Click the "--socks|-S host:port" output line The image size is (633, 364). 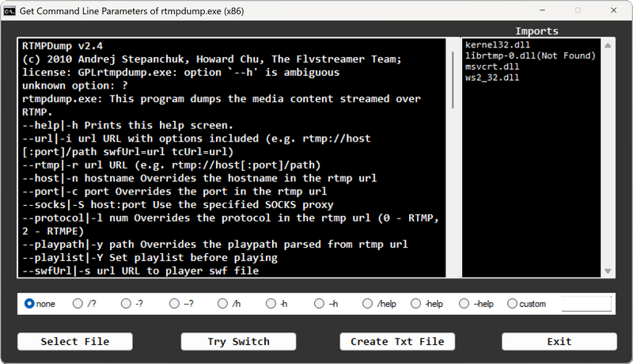(x=177, y=205)
